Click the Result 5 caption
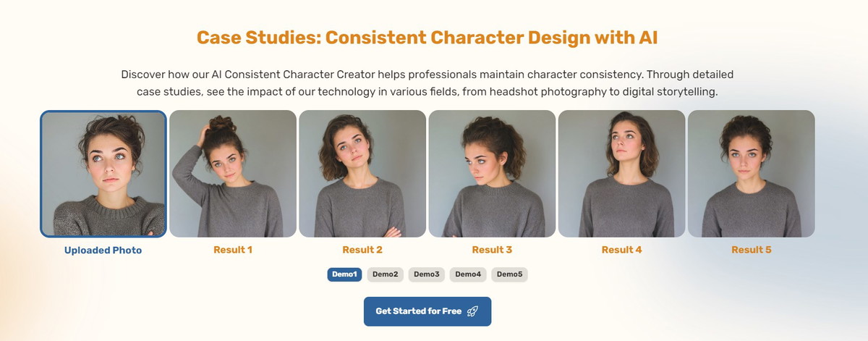The image size is (868, 341). click(751, 250)
